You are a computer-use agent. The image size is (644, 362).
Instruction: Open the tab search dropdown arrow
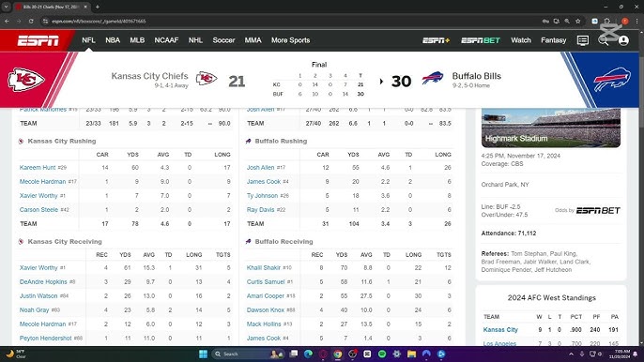click(x=7, y=7)
